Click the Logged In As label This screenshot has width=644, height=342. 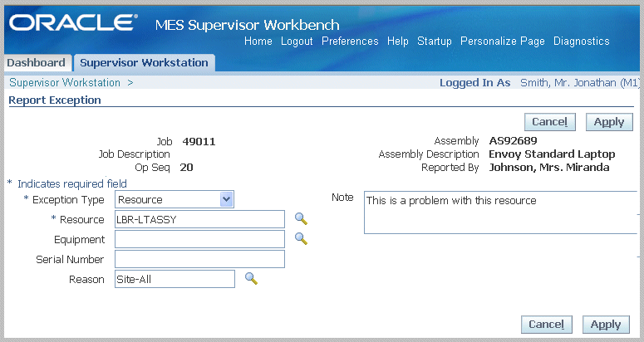(x=474, y=83)
